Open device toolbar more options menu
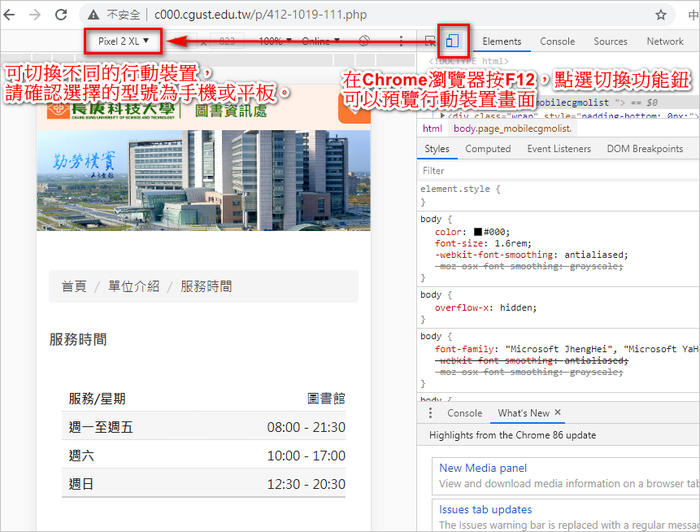 pos(401,41)
